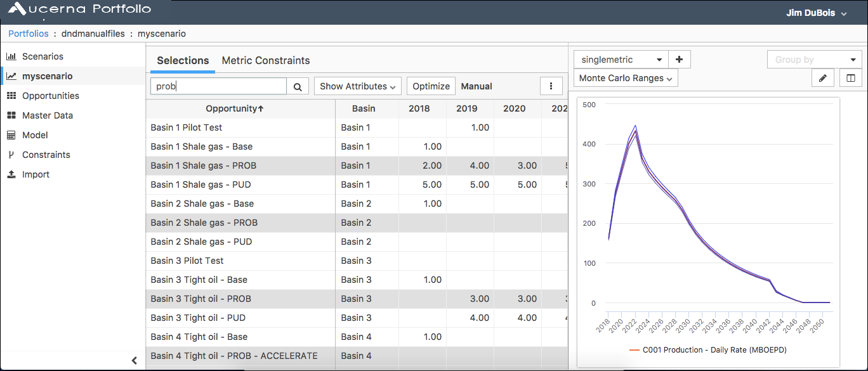Open the Group by dropdown
The height and width of the screenshot is (371, 868).
coord(814,60)
